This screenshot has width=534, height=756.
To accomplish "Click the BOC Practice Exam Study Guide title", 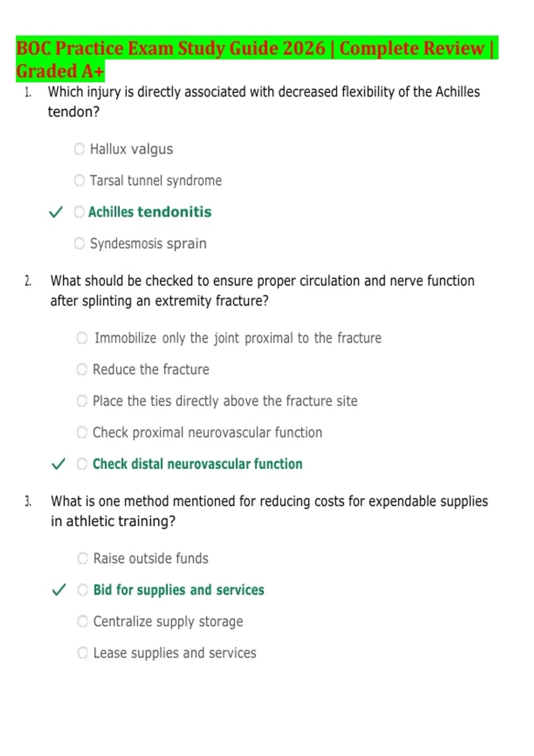I will (257, 59).
